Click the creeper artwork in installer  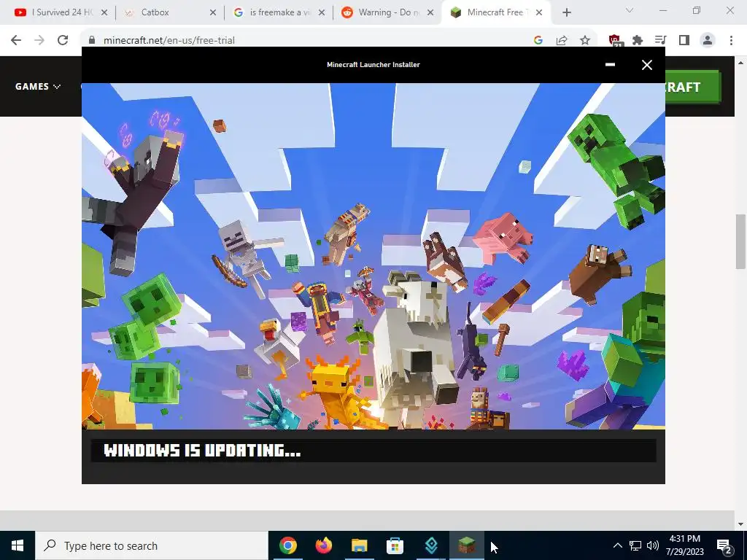click(x=617, y=171)
